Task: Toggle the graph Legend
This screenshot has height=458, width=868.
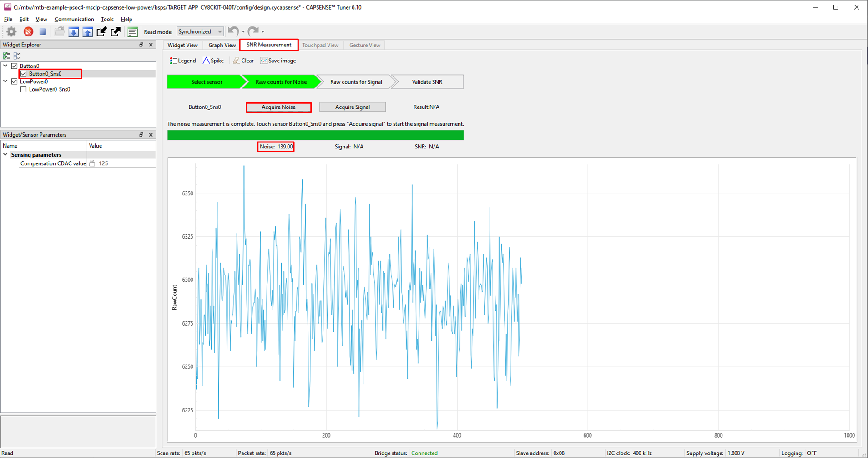Action: pos(183,61)
